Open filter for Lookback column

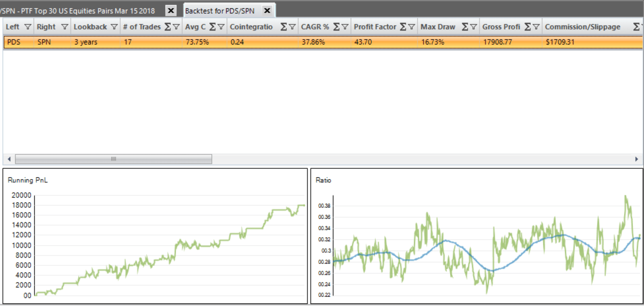point(114,27)
